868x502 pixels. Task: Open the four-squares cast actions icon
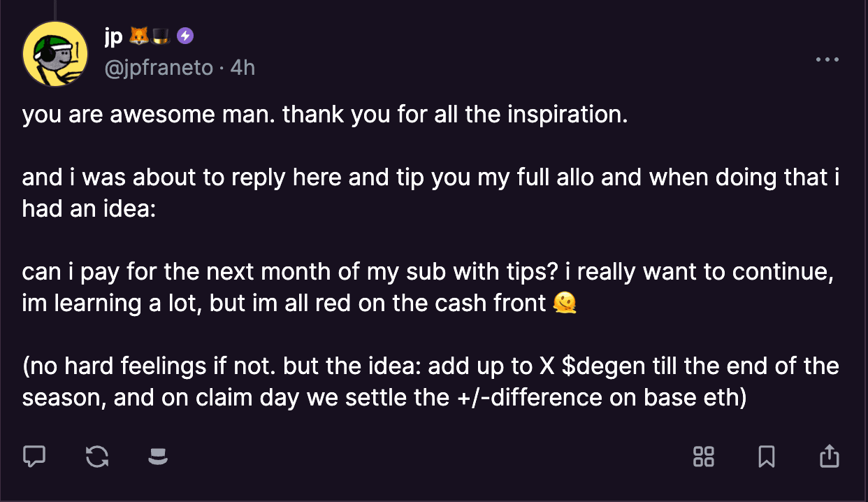703,457
